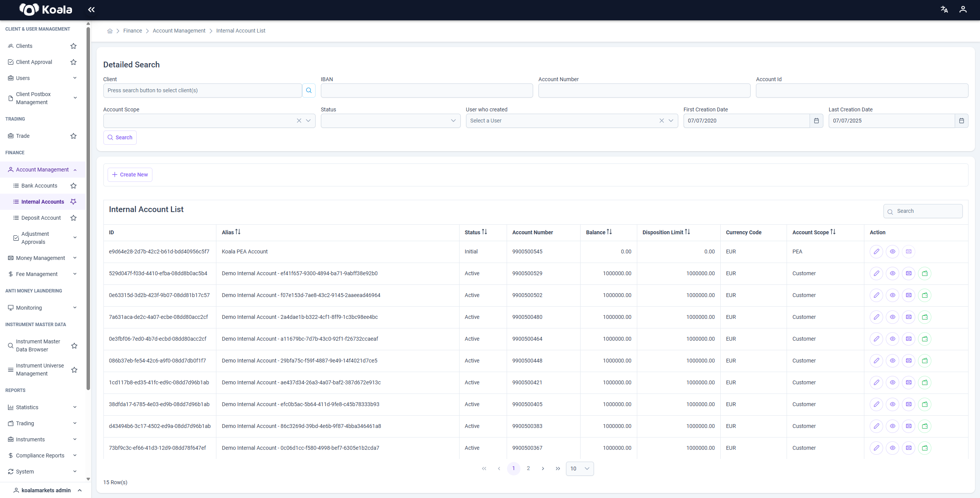Image resolution: width=980 pixels, height=498 pixels.
Task: Focus the Account Number input field
Action: [x=644, y=90]
